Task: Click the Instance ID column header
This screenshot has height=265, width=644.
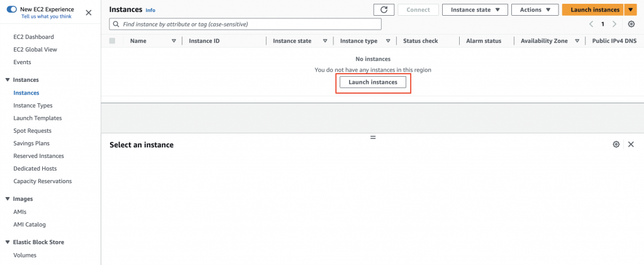Action: coord(204,41)
